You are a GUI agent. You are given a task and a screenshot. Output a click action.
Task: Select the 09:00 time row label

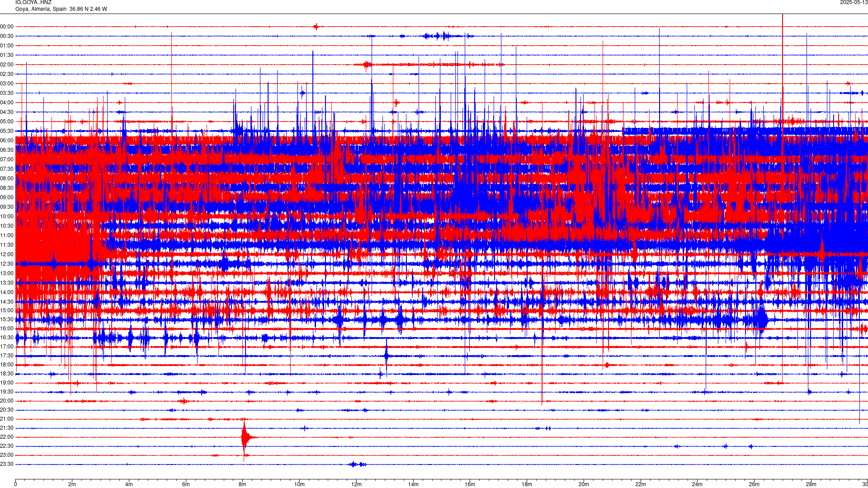coord(7,197)
